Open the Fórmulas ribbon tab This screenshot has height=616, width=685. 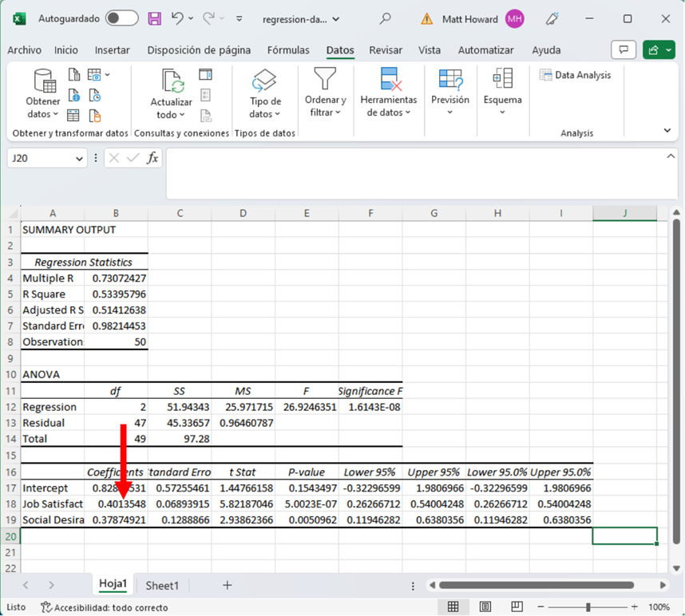[x=288, y=50]
